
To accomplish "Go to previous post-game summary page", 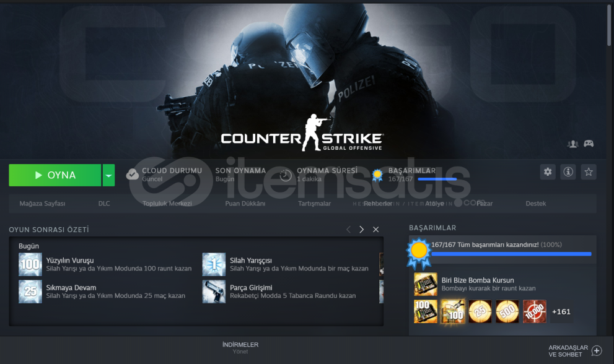I will pos(348,230).
